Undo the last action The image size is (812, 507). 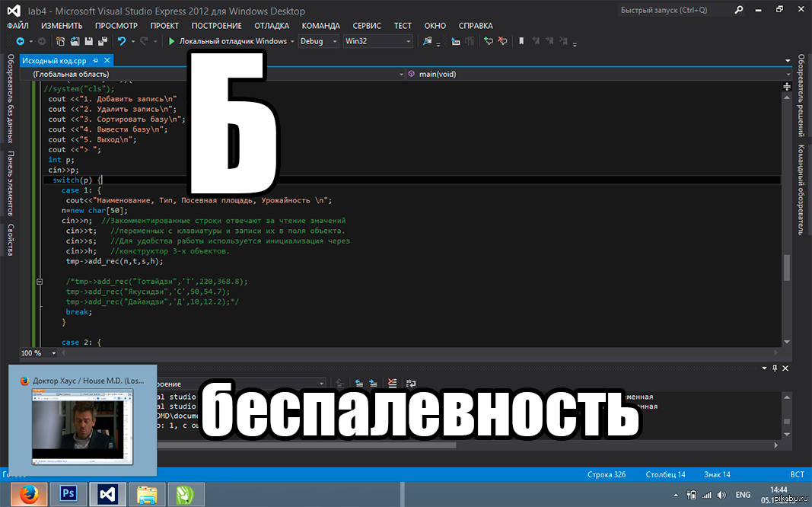(x=122, y=41)
